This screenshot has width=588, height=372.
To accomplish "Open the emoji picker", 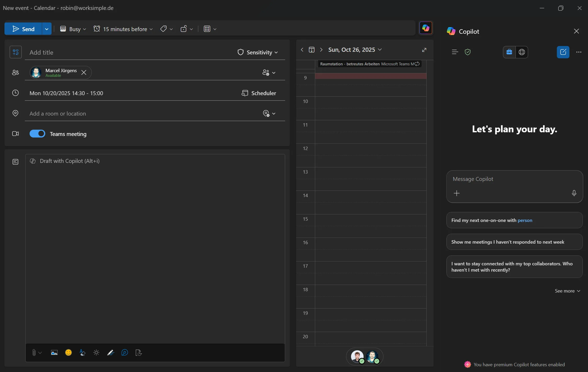I will (x=68, y=353).
